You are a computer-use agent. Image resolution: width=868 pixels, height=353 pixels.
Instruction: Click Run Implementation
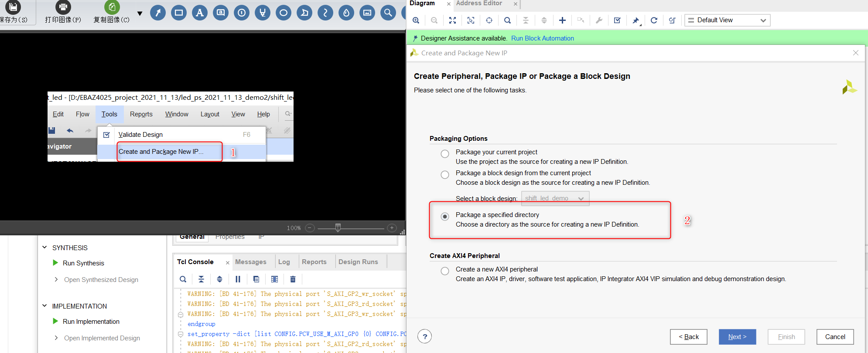(x=91, y=322)
